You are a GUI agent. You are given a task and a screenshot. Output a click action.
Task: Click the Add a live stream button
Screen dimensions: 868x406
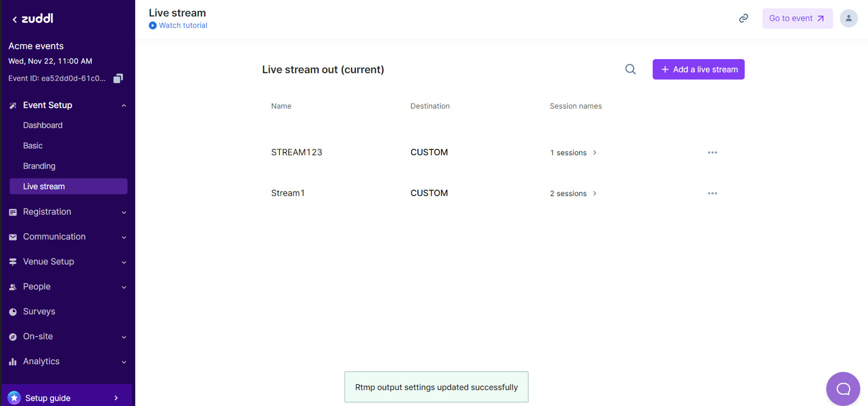click(x=698, y=69)
